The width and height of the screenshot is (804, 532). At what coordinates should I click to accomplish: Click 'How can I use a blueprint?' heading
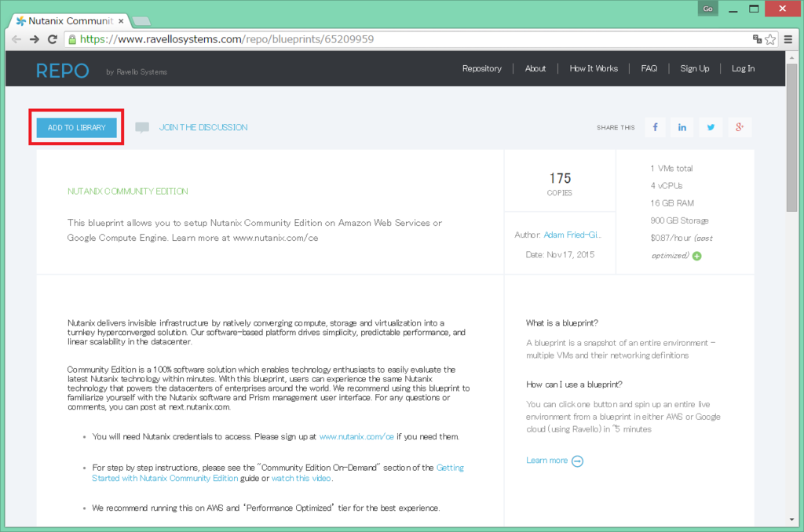tap(574, 384)
